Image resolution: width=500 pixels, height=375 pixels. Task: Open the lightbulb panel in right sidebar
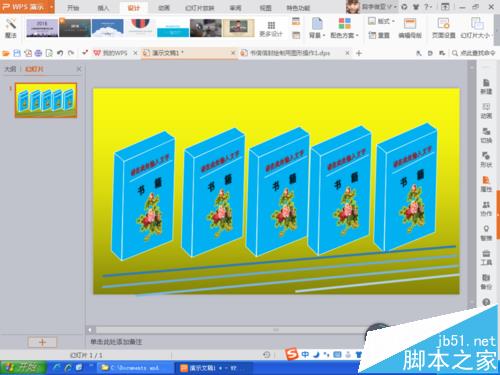(486, 233)
